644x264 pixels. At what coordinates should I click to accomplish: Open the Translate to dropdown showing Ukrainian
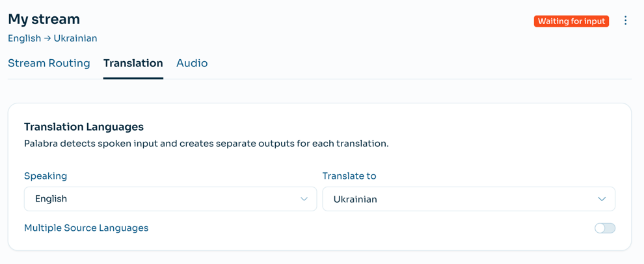[468, 199]
